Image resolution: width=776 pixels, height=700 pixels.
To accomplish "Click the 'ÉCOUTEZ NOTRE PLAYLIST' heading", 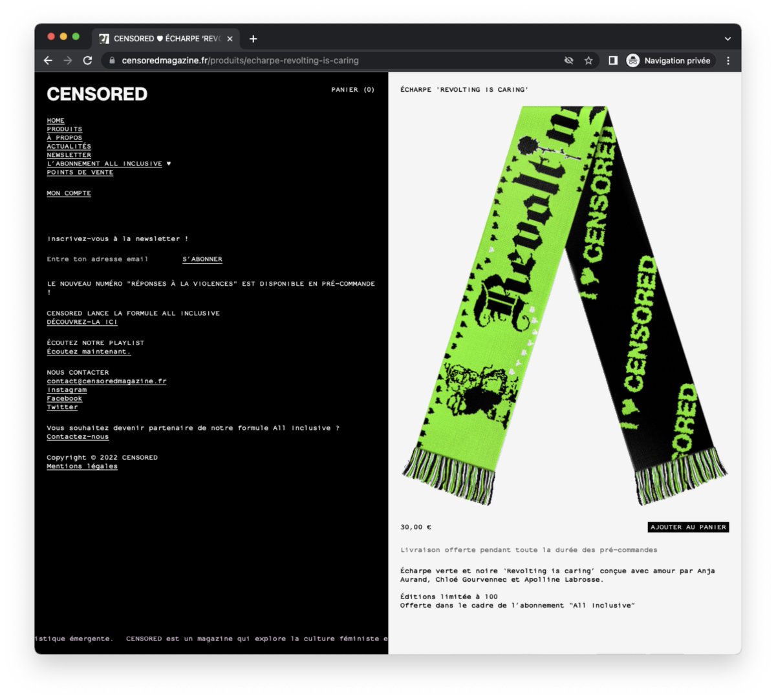I will tap(96, 343).
